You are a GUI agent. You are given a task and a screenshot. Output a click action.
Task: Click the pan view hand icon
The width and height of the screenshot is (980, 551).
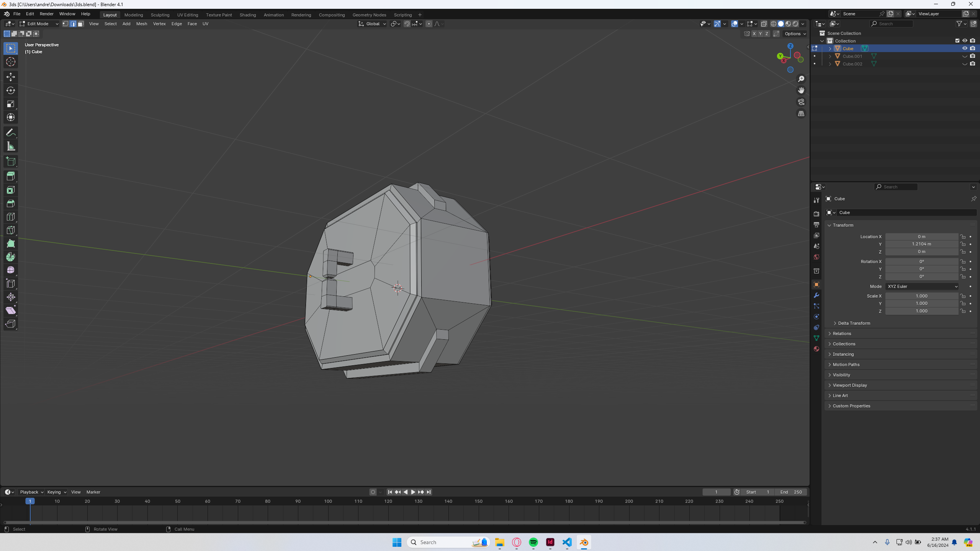click(x=801, y=90)
